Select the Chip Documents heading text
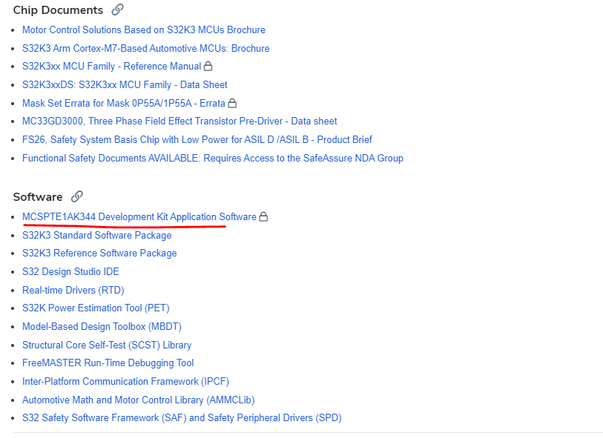603x438 pixels. coord(58,10)
